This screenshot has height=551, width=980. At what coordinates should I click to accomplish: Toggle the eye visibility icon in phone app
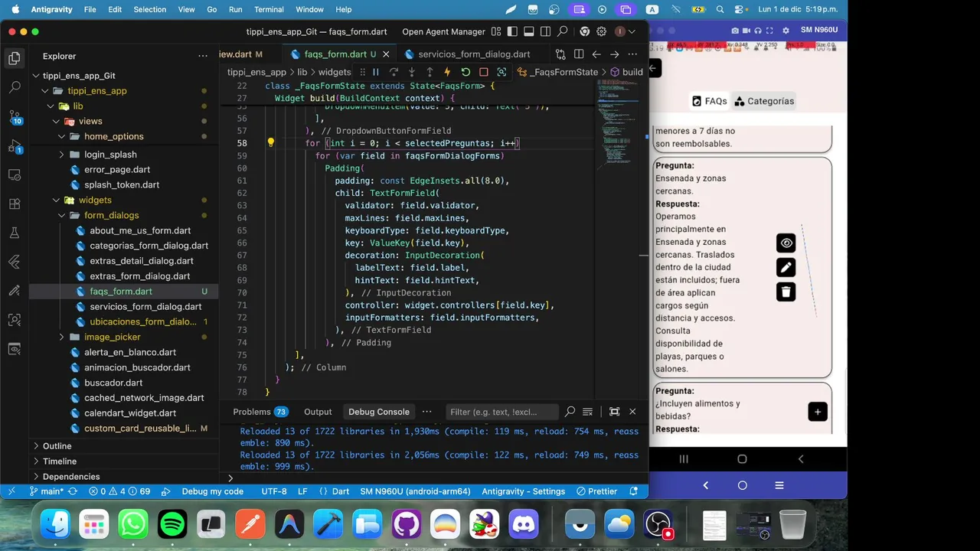(786, 243)
